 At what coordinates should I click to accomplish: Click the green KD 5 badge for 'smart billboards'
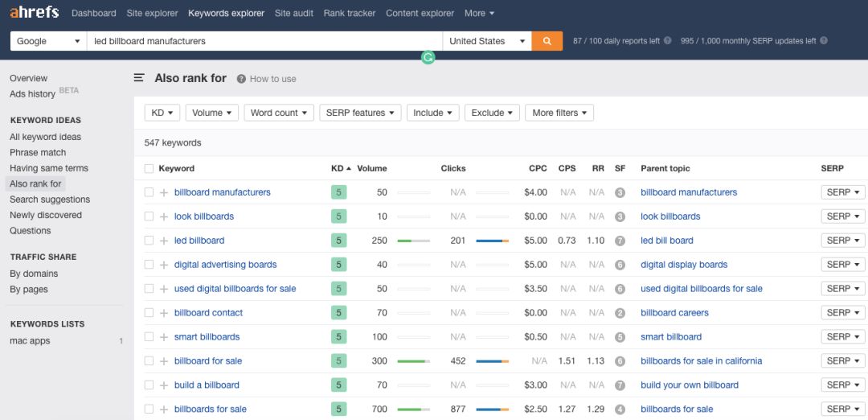pyautogui.click(x=338, y=337)
